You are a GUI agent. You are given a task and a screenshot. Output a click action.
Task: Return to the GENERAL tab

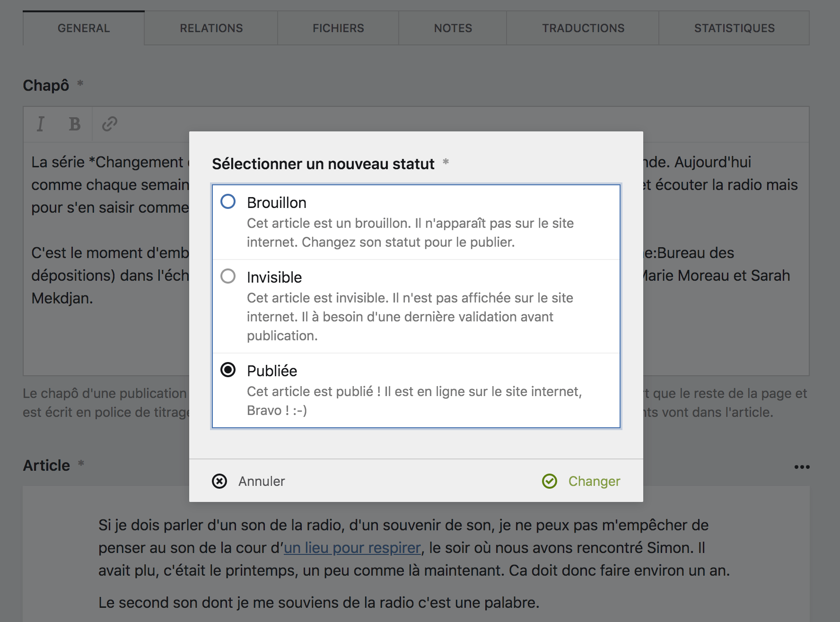(83, 28)
